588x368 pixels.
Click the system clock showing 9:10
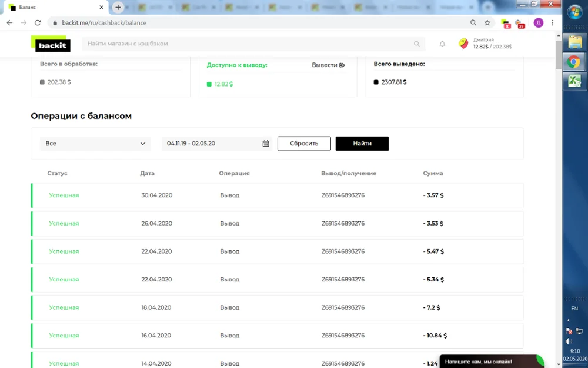575,352
